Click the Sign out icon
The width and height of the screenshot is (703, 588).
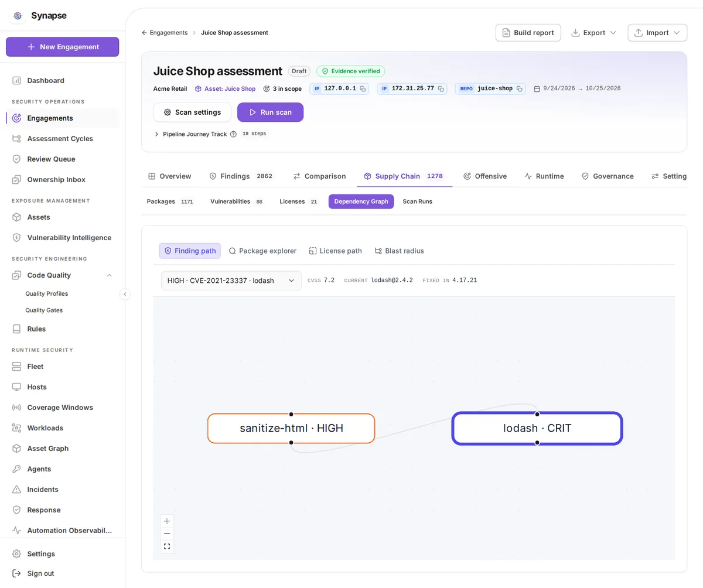pos(16,573)
